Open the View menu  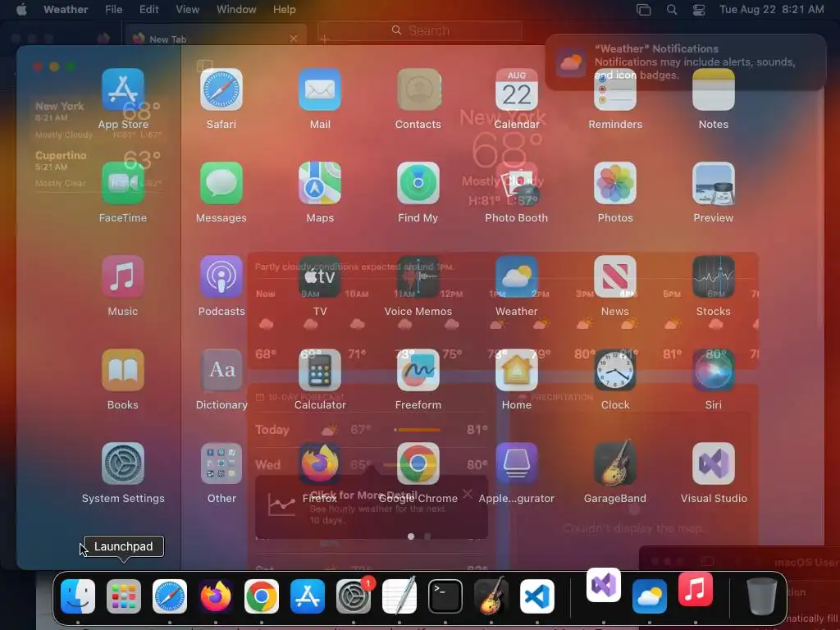[x=188, y=10]
